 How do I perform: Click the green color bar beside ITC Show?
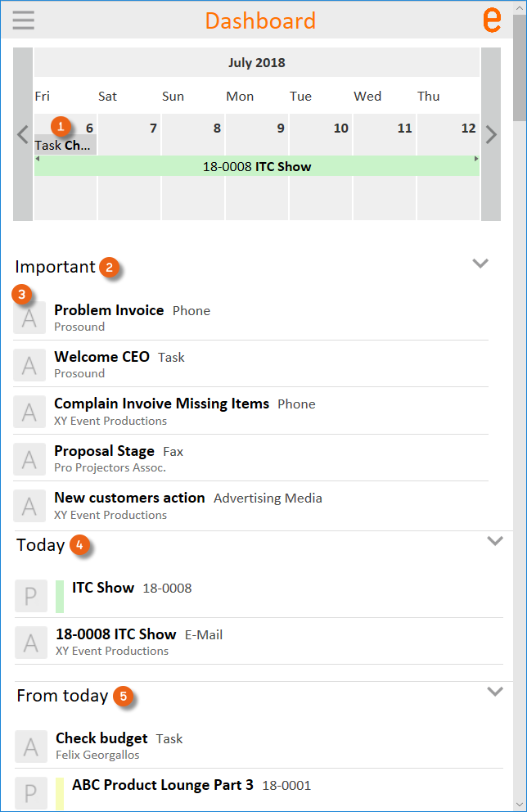pyautogui.click(x=60, y=596)
